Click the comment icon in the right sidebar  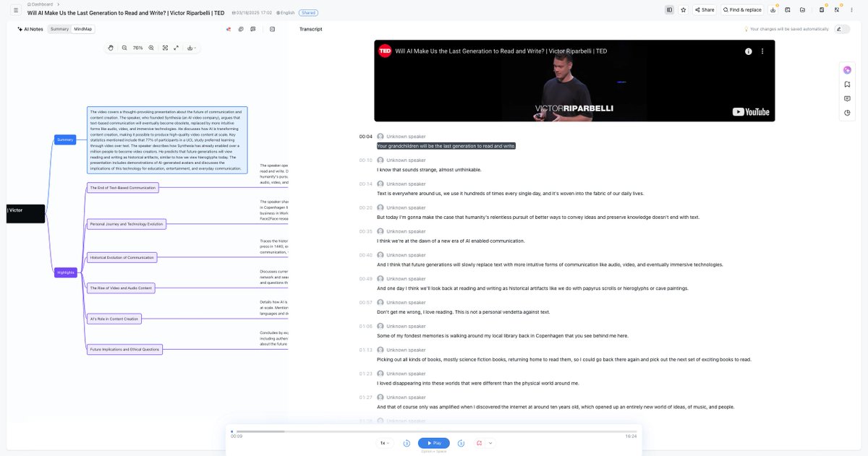[847, 98]
